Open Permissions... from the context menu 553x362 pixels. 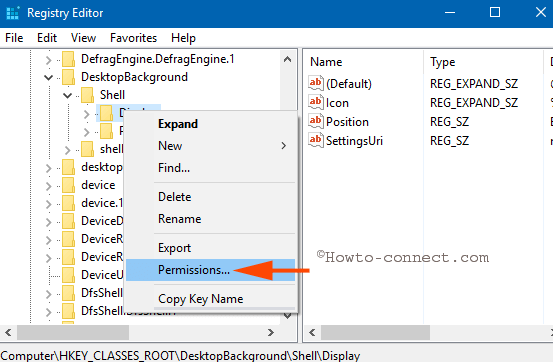210,270
